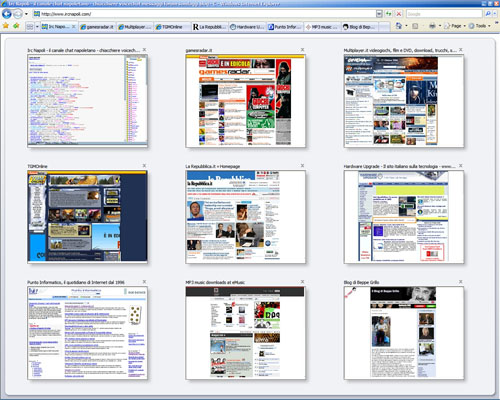Switch to the La Repubblica tab

(x=210, y=27)
